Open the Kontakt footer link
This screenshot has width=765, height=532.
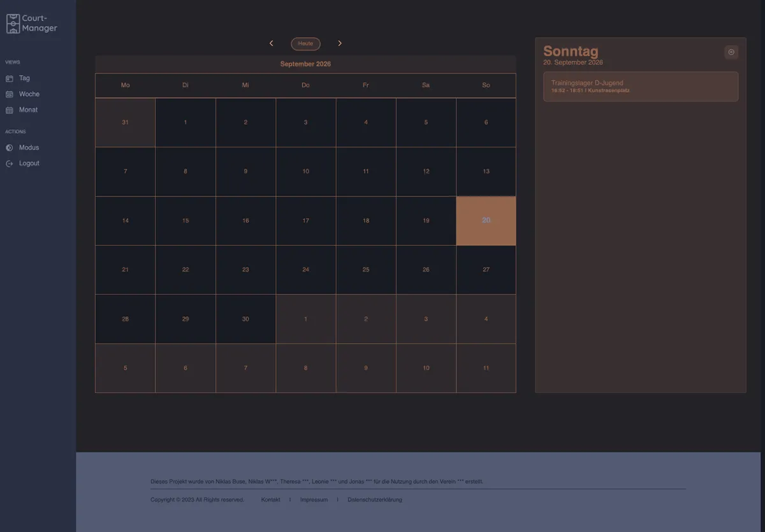(270, 500)
